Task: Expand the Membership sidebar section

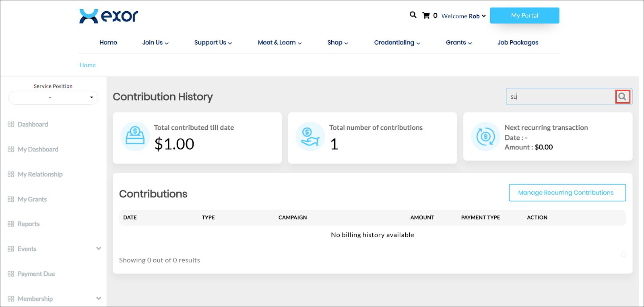Action: pos(99,299)
